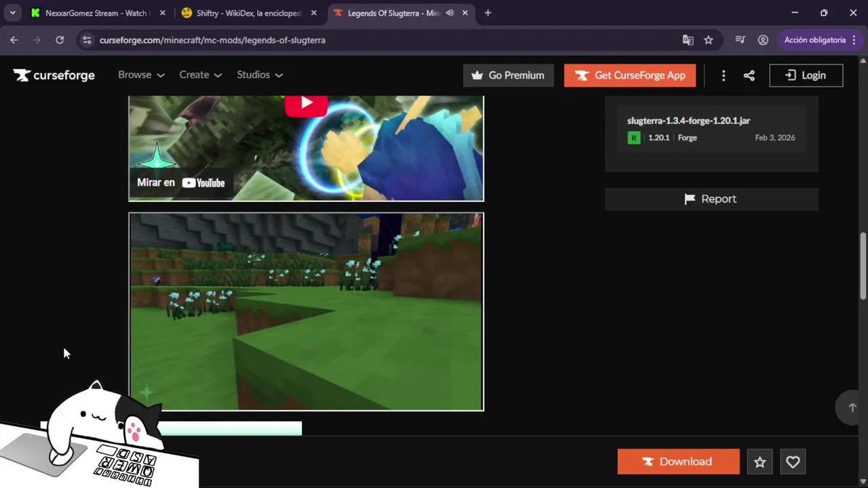Open Chrome three-dot menu

point(854,40)
